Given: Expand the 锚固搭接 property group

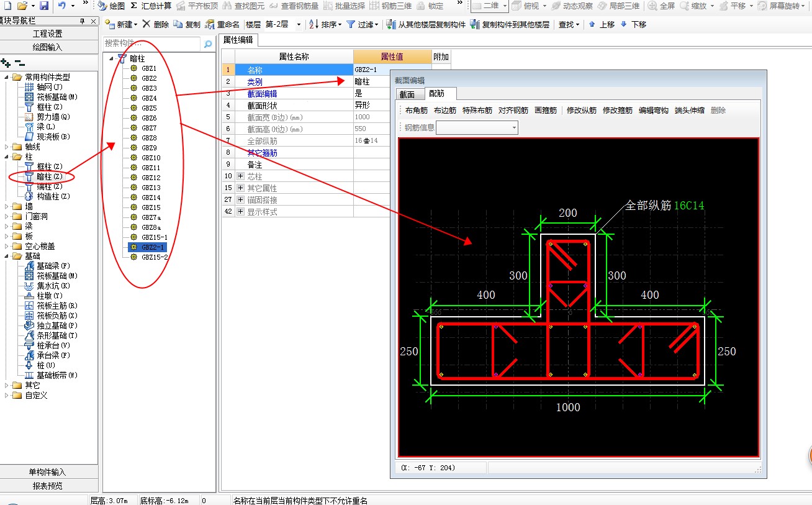Looking at the screenshot, I should click(241, 200).
